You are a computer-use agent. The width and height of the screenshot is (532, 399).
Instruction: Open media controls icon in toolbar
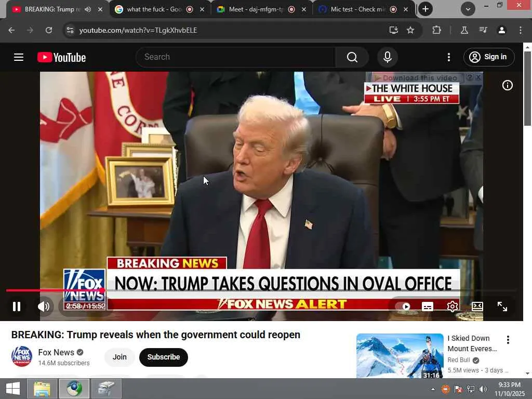(x=483, y=30)
